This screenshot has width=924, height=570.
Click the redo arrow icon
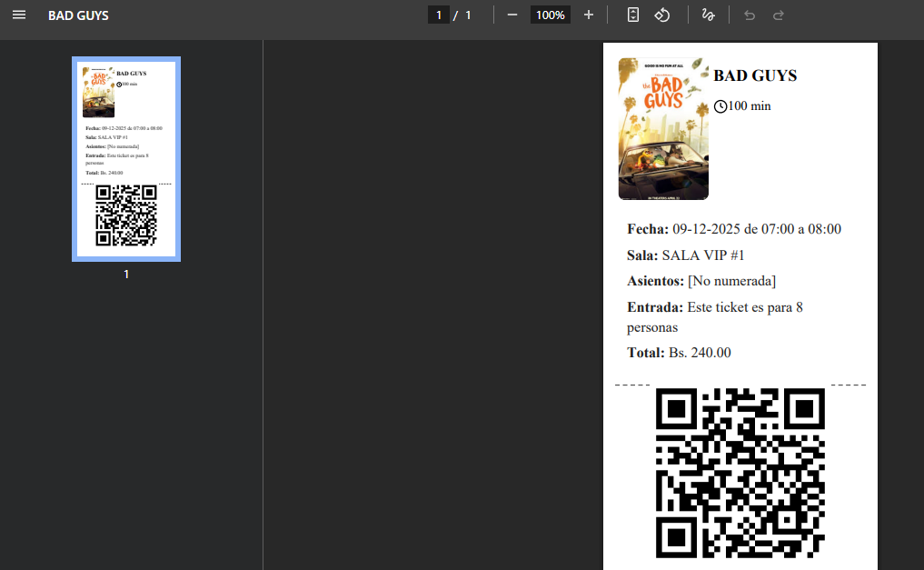point(778,15)
